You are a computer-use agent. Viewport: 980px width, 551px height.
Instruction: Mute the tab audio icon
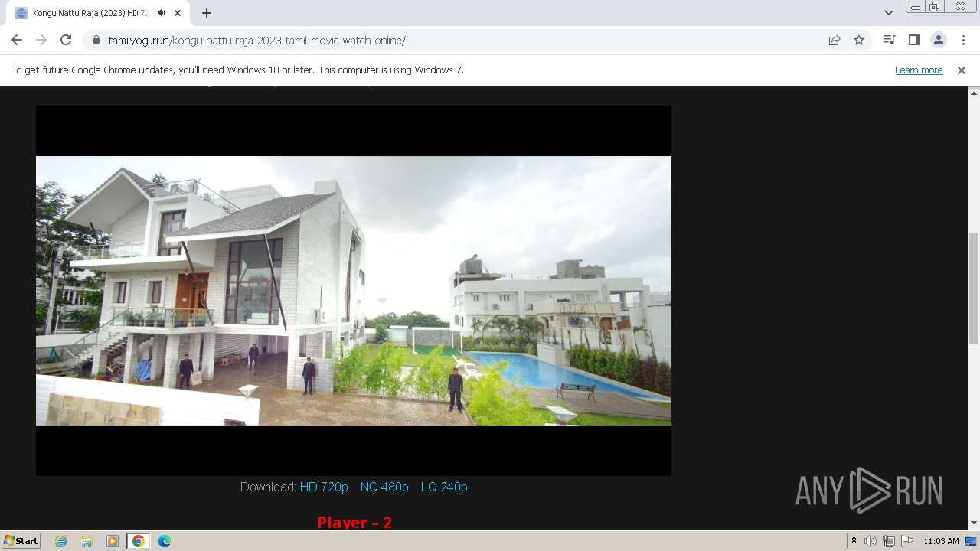click(161, 13)
